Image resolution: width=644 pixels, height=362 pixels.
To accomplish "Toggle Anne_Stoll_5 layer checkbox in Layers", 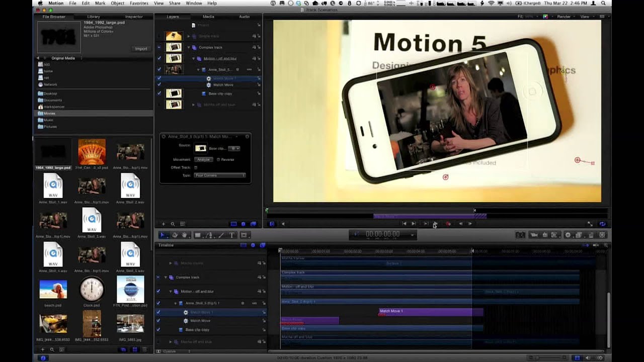I will (159, 69).
